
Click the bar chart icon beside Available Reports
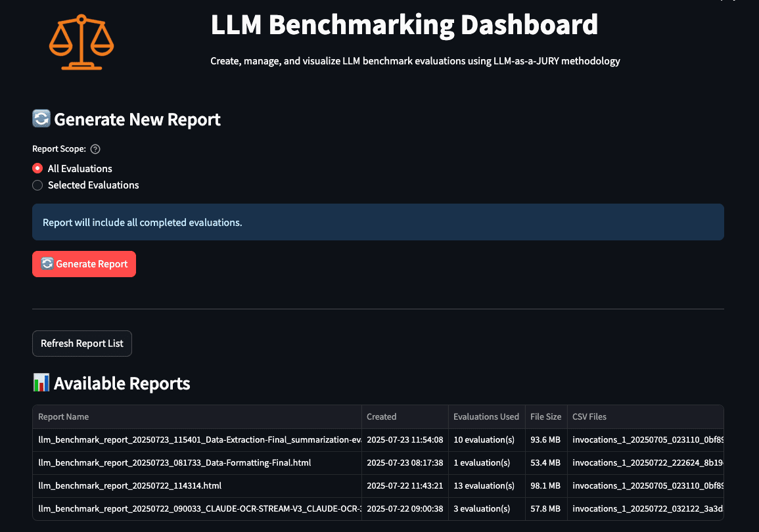[41, 383]
